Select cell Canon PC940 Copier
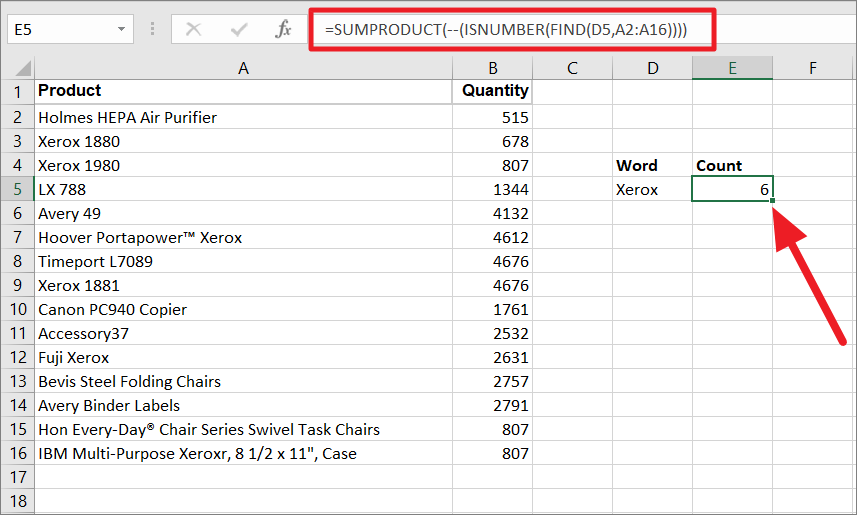Viewport: 857px width, 515px height. coord(243,309)
